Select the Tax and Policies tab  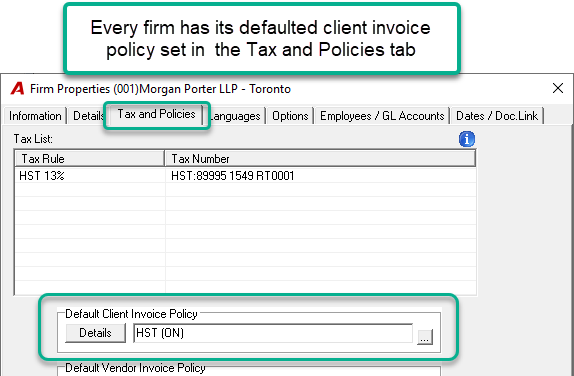[157, 114]
